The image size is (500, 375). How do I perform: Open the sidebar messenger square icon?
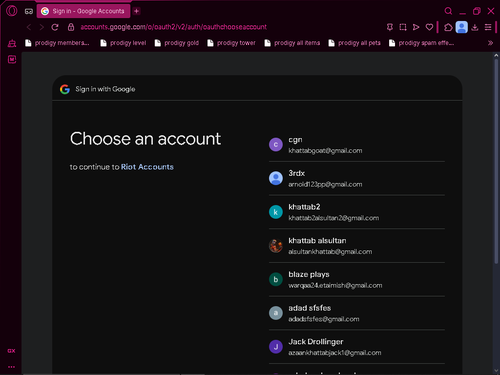12,59
